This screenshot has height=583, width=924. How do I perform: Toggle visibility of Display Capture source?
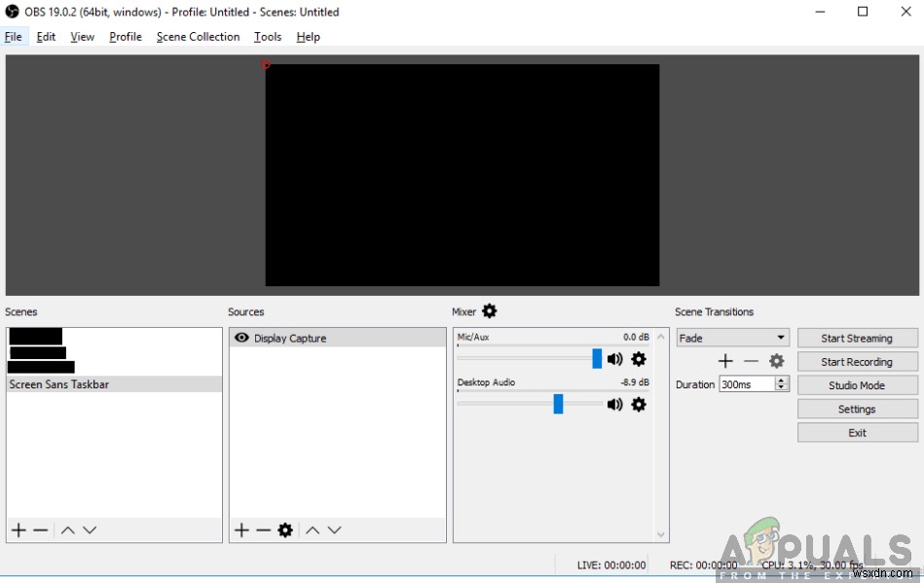(240, 338)
